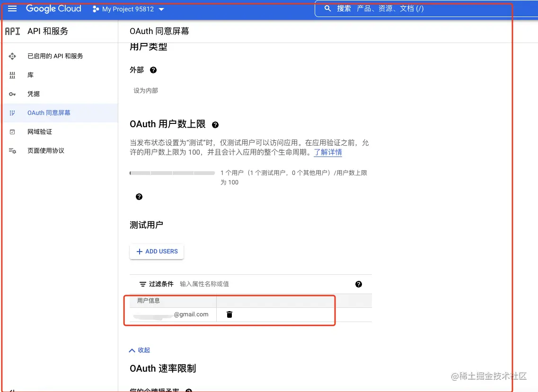Click the user count progress bar
Image resolution: width=538 pixels, height=392 pixels.
coord(172,173)
